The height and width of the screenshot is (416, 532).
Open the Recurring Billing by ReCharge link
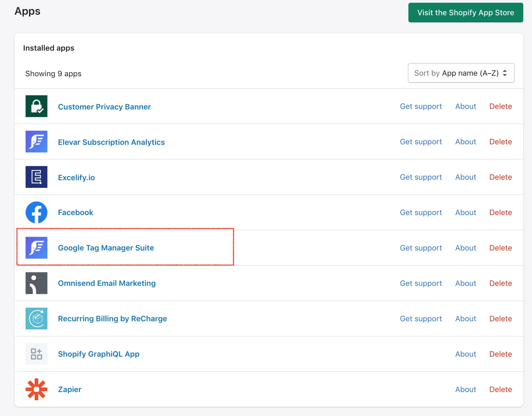coord(113,319)
